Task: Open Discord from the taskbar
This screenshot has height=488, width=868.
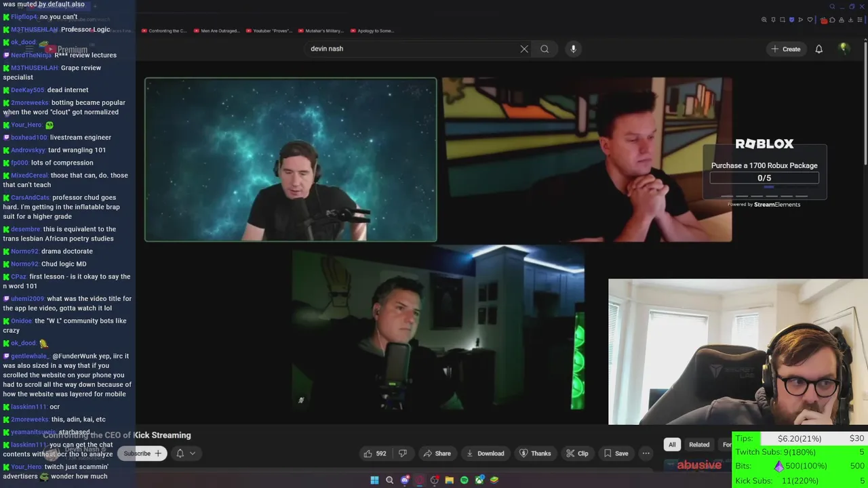Action: (x=405, y=480)
